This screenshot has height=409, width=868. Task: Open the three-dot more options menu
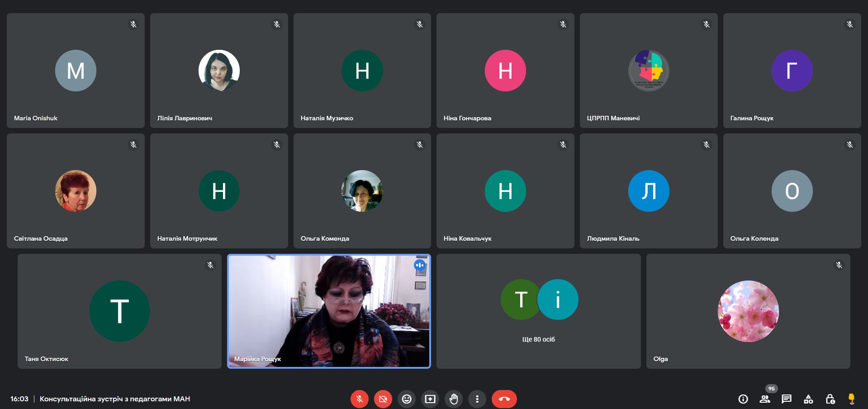(477, 399)
